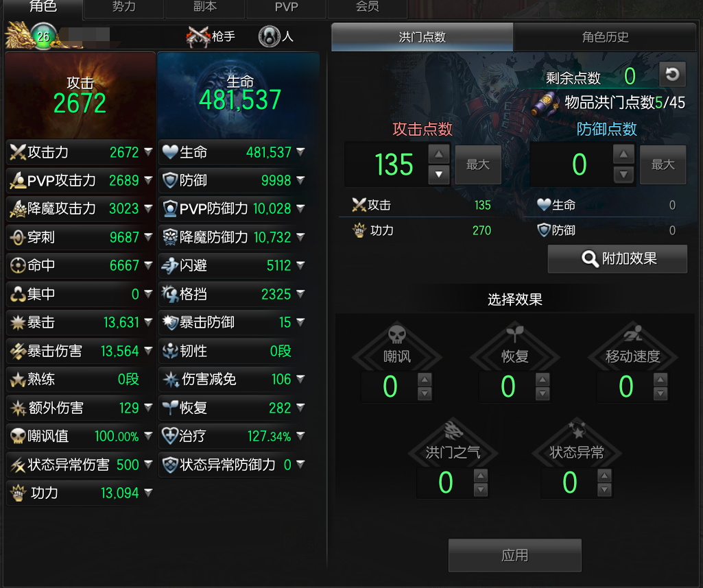Select the 洪门之气 dragon effect icon

[453, 430]
